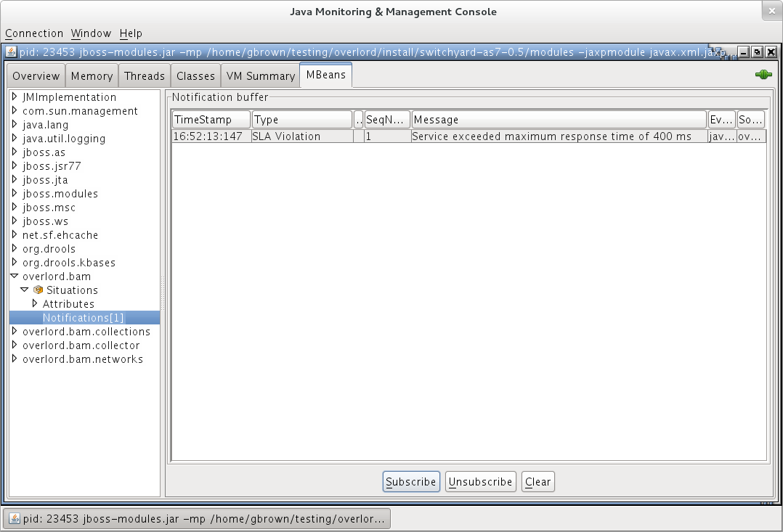The width and height of the screenshot is (783, 532).
Task: Click the jav... event cell
Action: 721,136
